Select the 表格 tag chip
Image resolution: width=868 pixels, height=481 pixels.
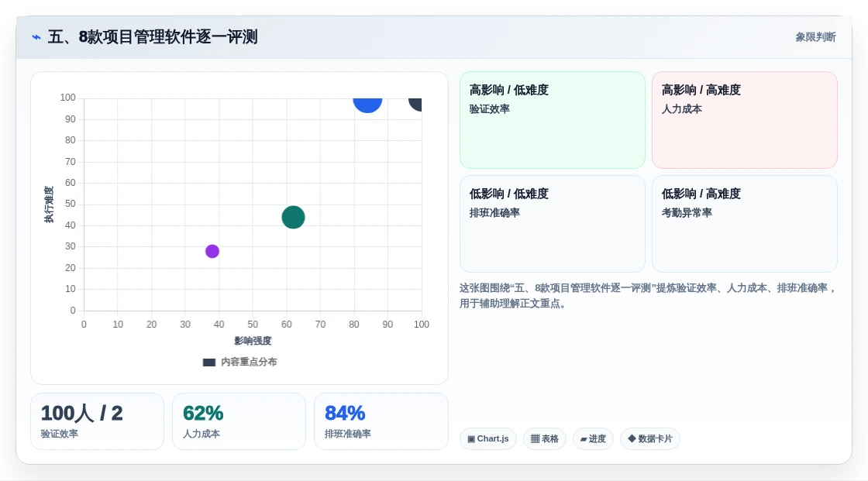pyautogui.click(x=545, y=439)
